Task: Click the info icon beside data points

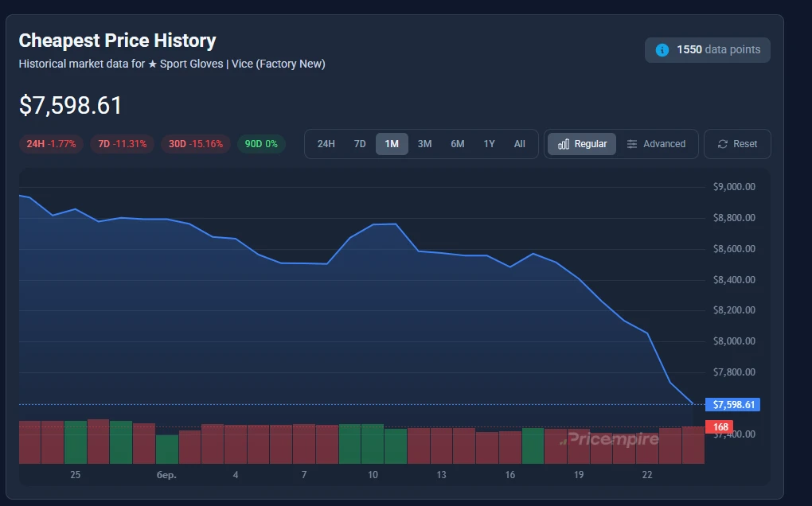Action: coord(662,50)
